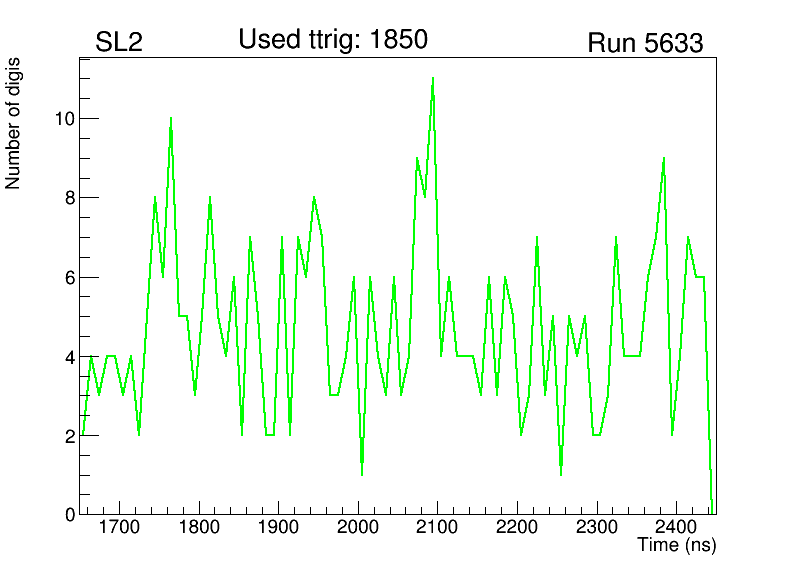Select the 2 label on y-axis

coord(67,437)
